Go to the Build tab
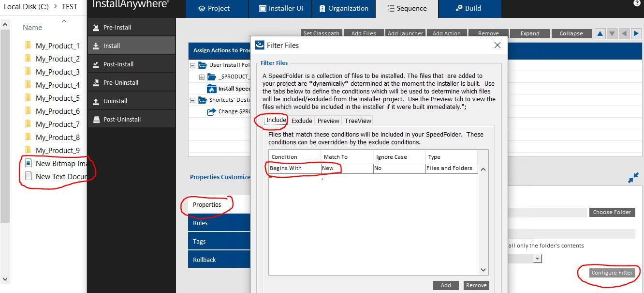644x293 pixels. tap(469, 9)
